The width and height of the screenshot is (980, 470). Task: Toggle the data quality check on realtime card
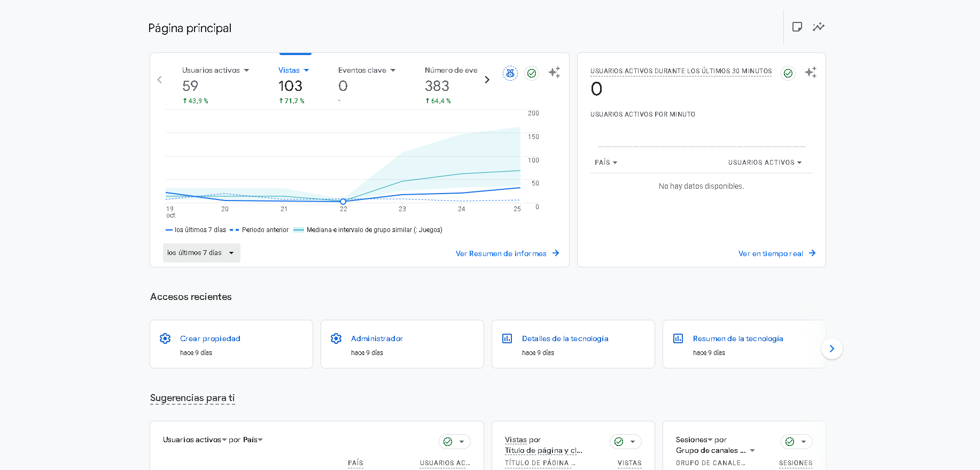788,73
